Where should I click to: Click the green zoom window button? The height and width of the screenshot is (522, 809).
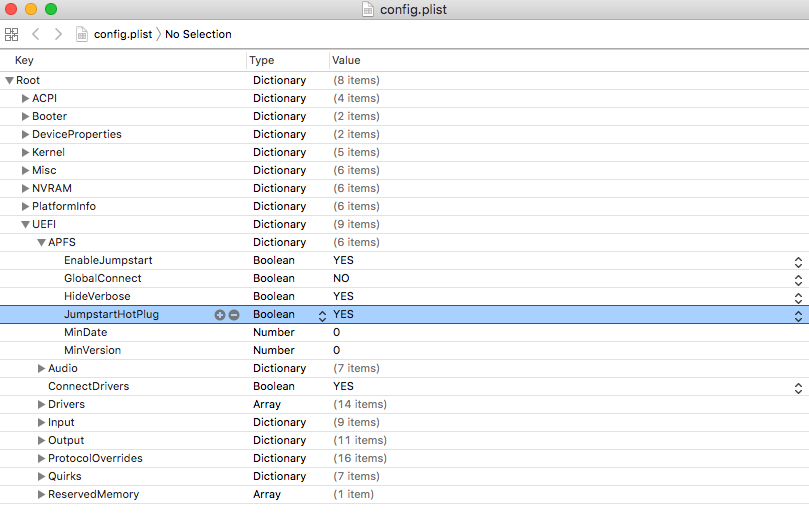tap(51, 9)
